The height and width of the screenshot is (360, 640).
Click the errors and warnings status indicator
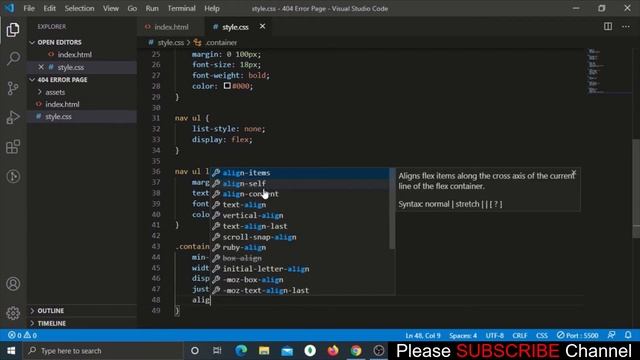pos(22,335)
